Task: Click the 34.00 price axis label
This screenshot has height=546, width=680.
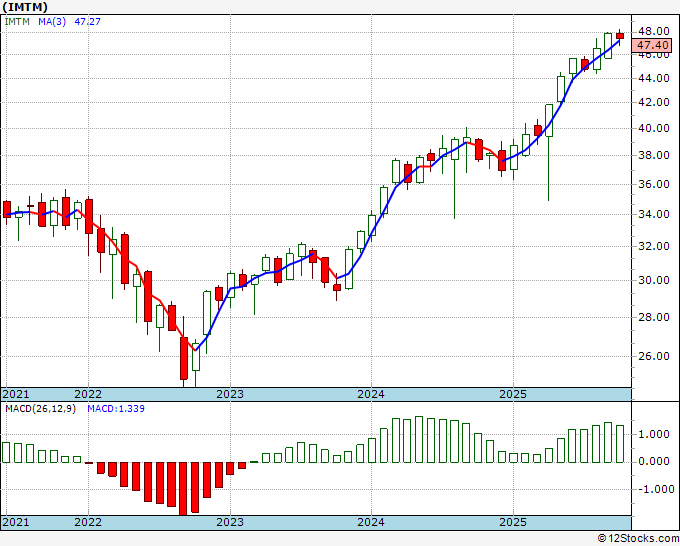Action: pos(654,214)
